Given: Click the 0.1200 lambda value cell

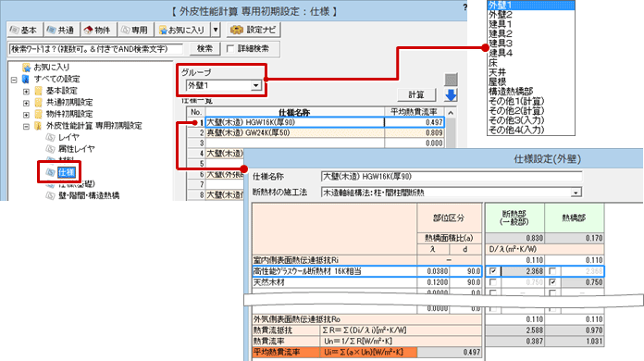Looking at the screenshot, I should (x=433, y=282).
